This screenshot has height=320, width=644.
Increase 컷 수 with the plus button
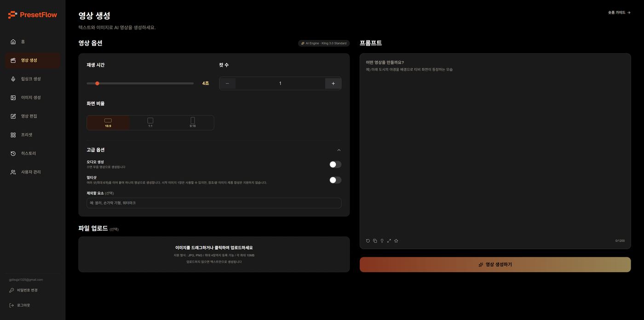pyautogui.click(x=333, y=83)
